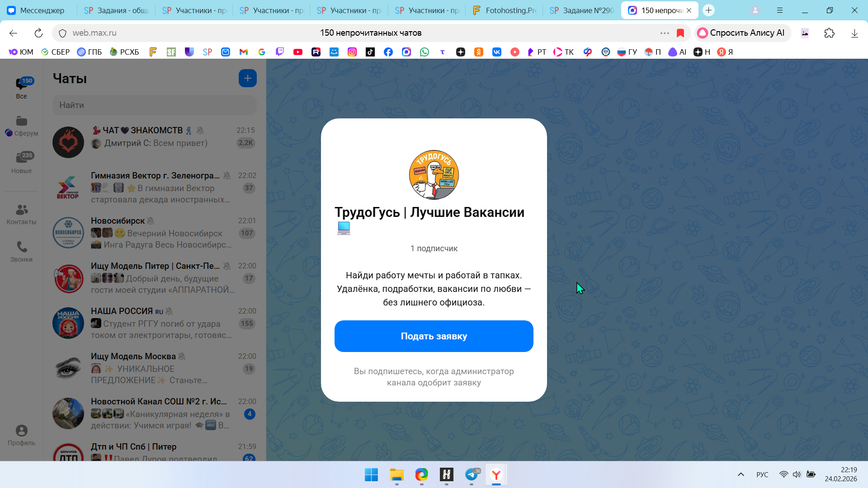868x488 pixels.
Task: Click Спросить Алису AI button
Action: click(x=741, y=33)
